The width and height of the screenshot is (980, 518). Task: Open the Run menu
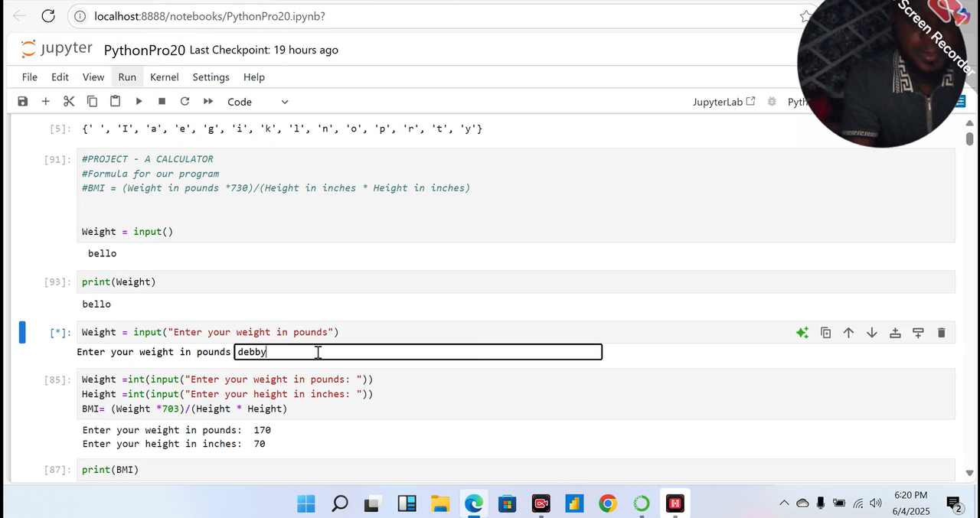[x=127, y=77]
